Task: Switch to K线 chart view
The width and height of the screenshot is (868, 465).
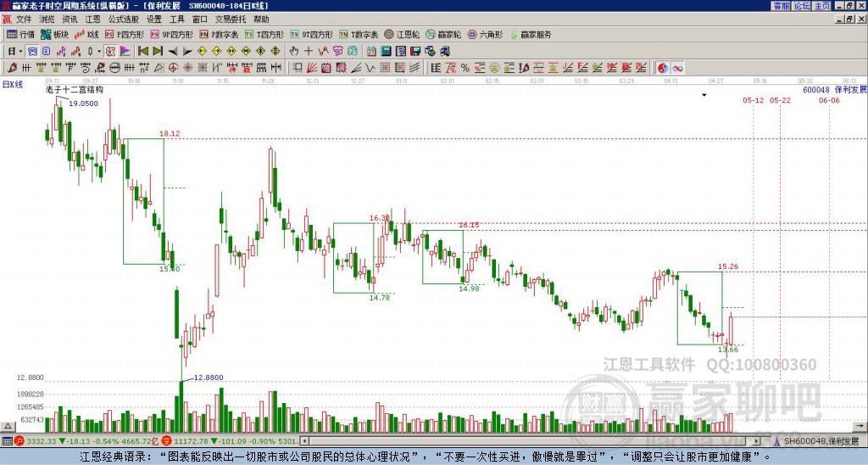Action: [x=86, y=34]
